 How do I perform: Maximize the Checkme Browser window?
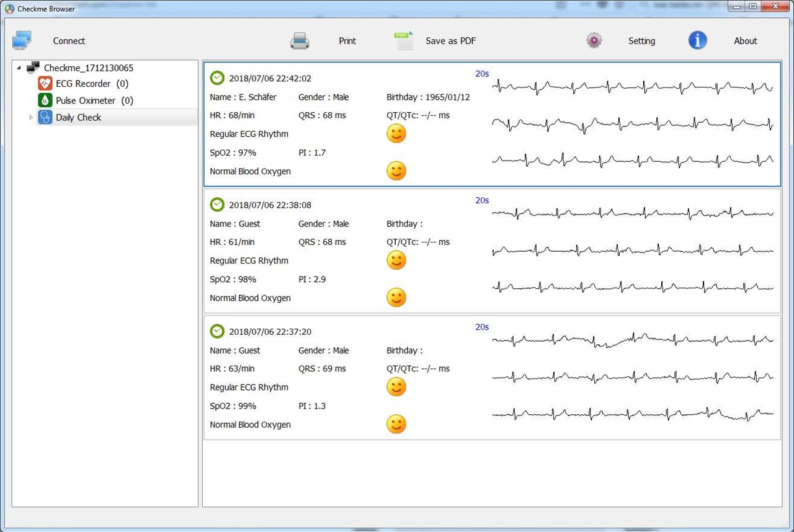tap(752, 6)
